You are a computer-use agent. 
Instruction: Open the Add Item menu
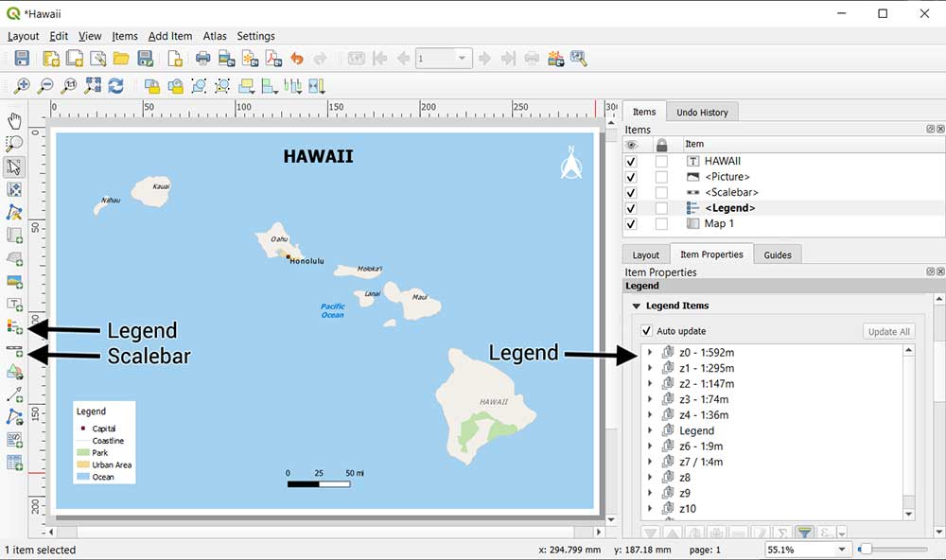(170, 36)
